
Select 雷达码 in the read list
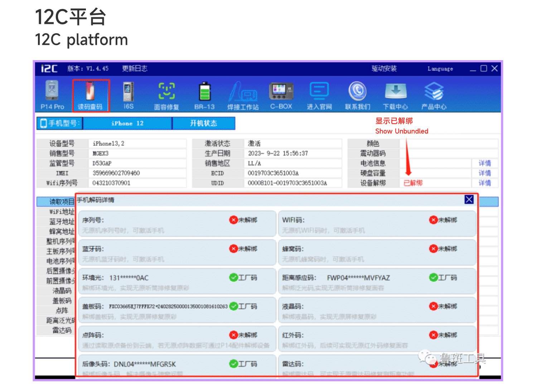click(x=62, y=330)
